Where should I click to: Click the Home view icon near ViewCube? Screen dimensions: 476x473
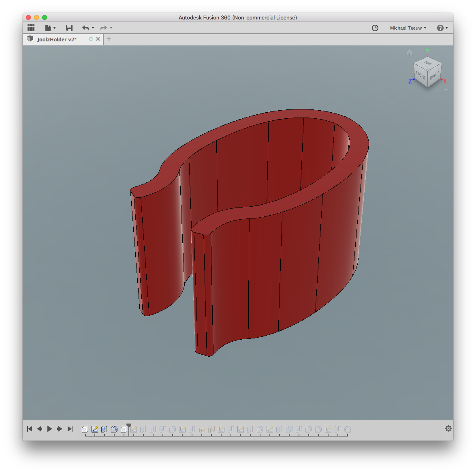[409, 53]
